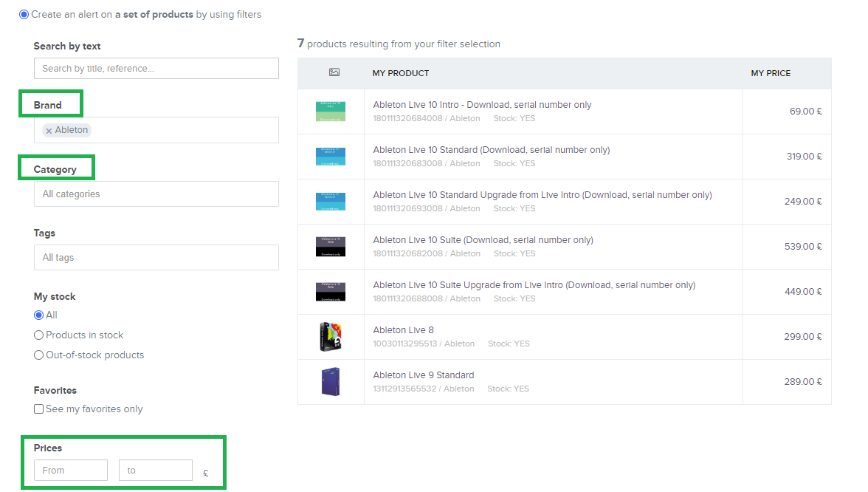Screen dimensions: 868x492
Task: Check See my favorites only
Action: coord(38,409)
